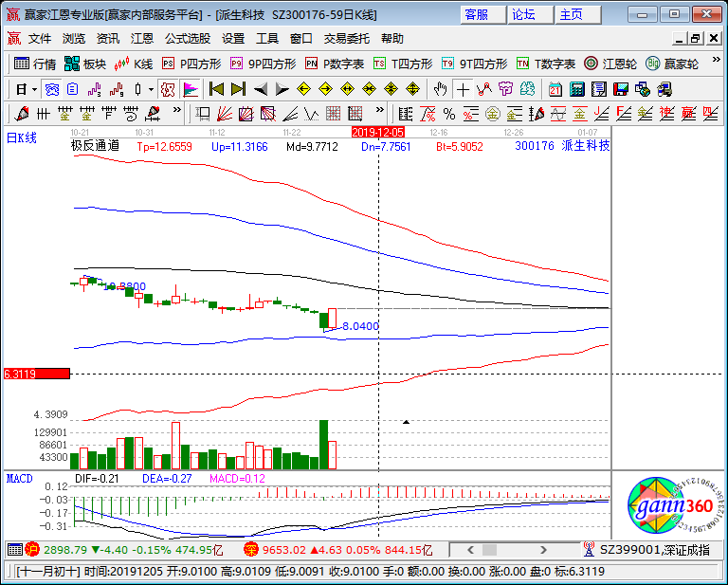Open the 板块 sector view
This screenshot has height=585, width=728.
click(85, 64)
